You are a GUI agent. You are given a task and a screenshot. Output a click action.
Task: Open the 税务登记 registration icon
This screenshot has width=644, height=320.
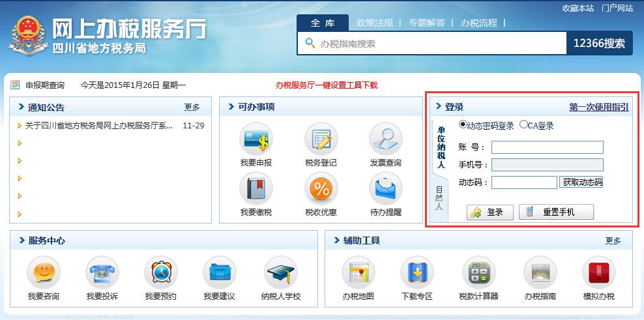click(x=321, y=139)
